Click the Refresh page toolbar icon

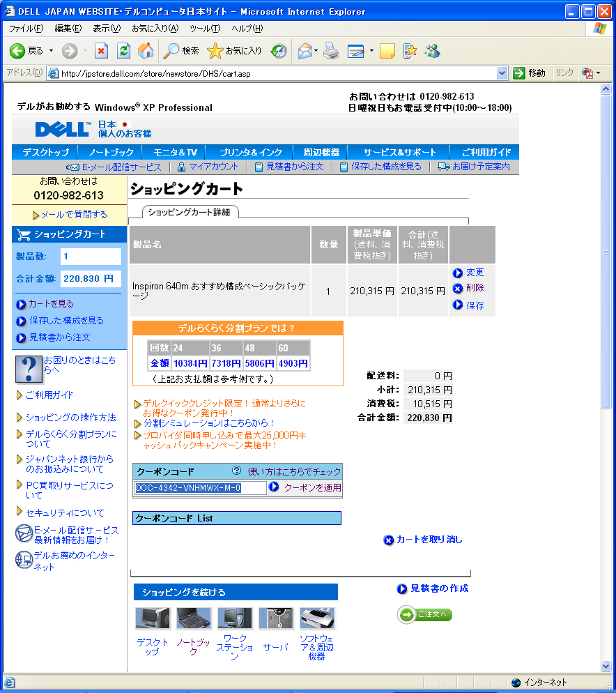123,51
